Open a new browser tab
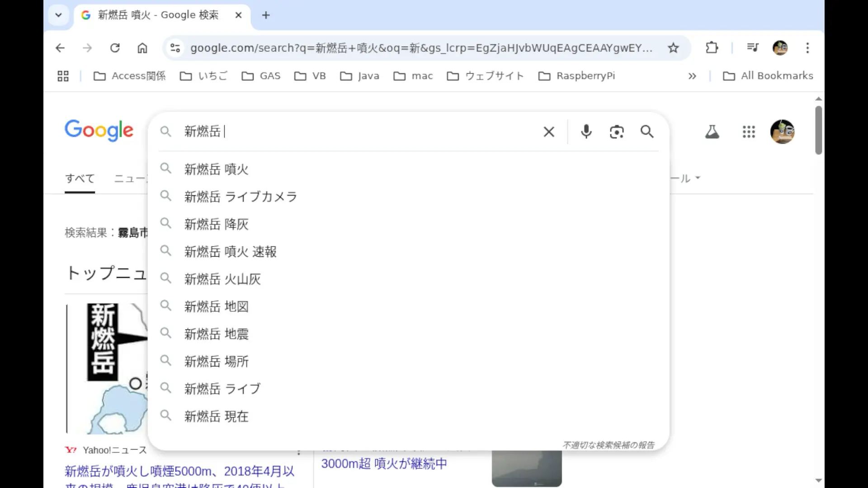 click(x=266, y=15)
